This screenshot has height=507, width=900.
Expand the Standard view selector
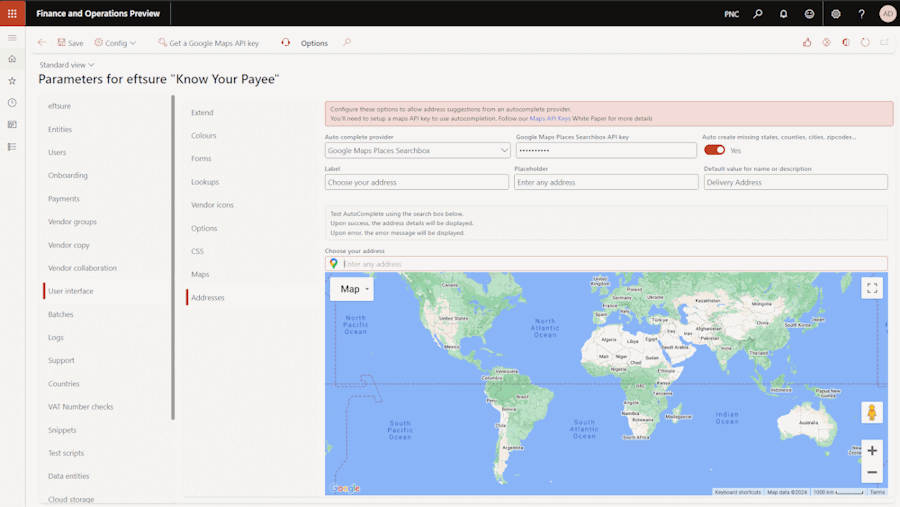[67, 65]
